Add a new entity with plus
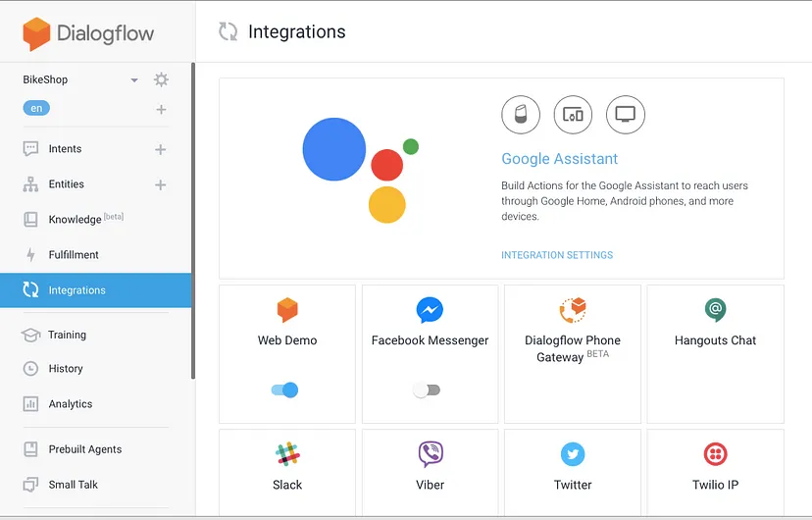Screen dimensions: 812x520 click(161, 185)
